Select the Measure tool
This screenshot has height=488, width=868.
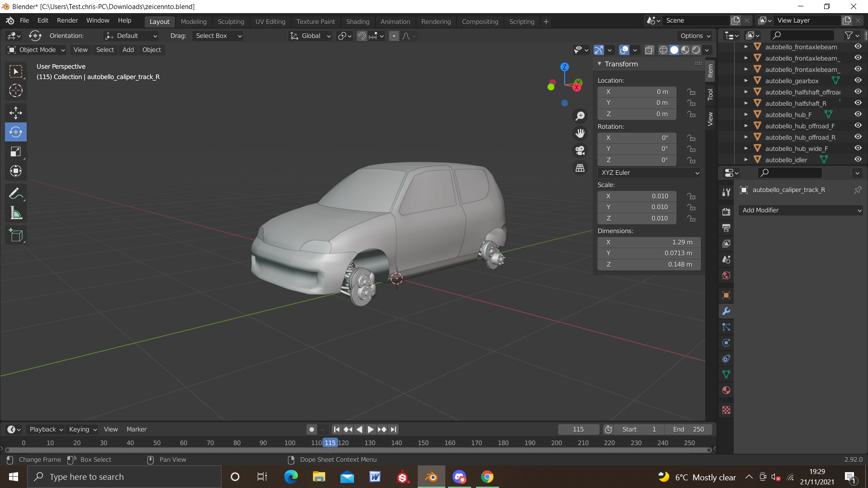(x=16, y=213)
